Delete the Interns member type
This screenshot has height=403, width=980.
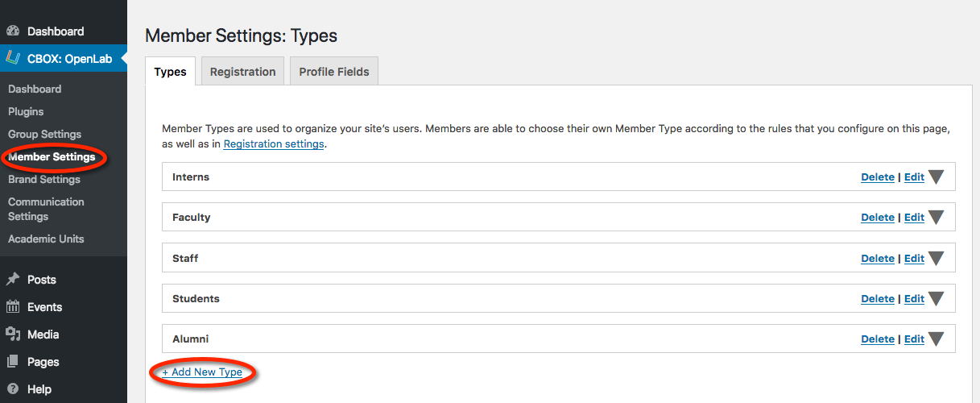(x=877, y=177)
